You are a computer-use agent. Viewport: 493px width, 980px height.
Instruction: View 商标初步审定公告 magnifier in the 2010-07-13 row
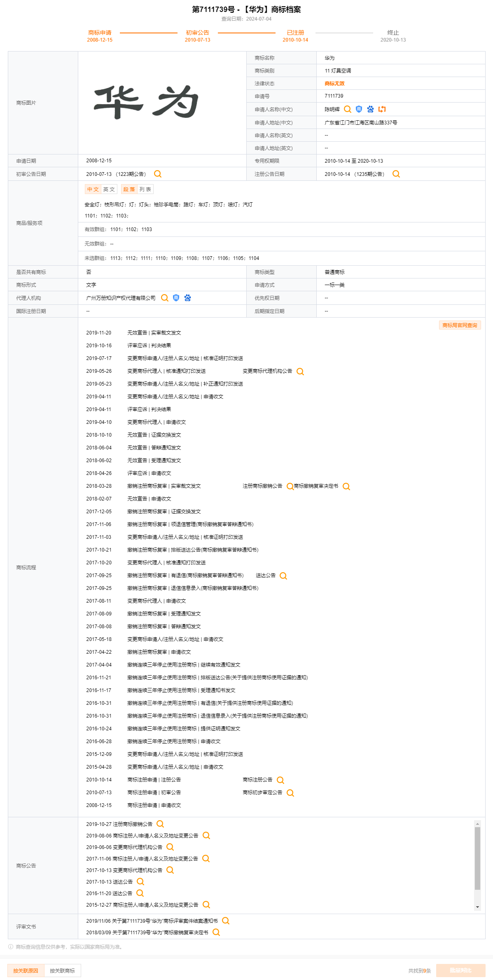pyautogui.click(x=290, y=793)
